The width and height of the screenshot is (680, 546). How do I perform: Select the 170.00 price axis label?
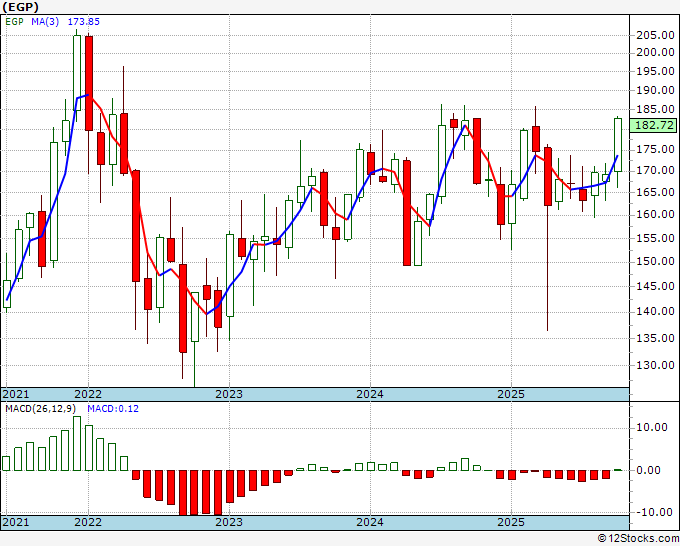click(655, 170)
